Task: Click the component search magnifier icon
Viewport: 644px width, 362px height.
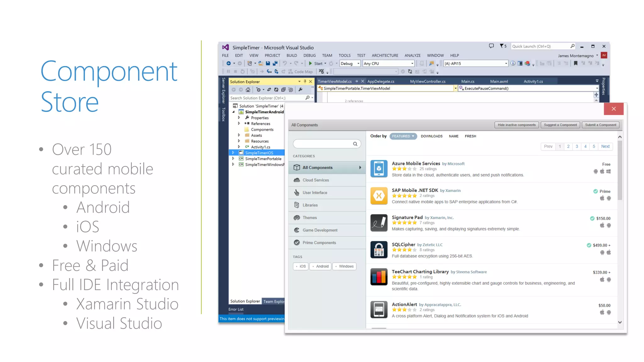Action: (x=355, y=144)
